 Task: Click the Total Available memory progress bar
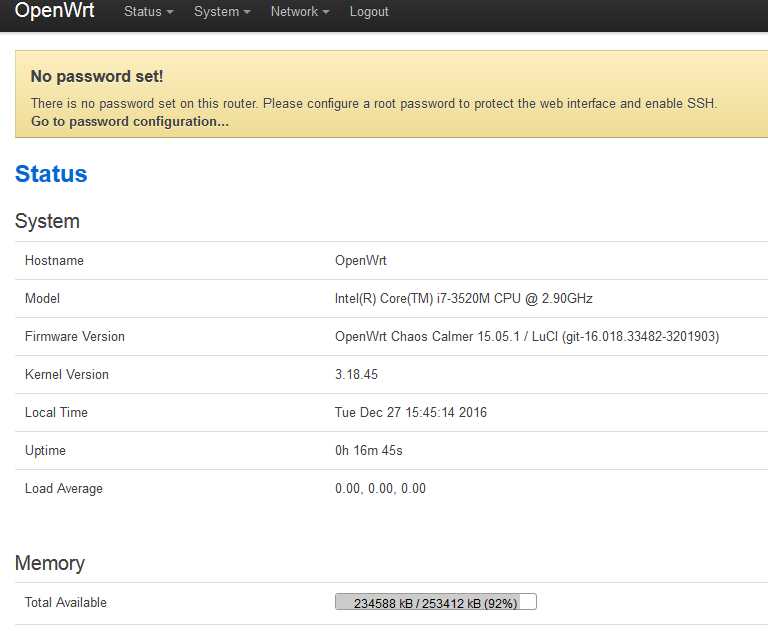click(x=436, y=602)
